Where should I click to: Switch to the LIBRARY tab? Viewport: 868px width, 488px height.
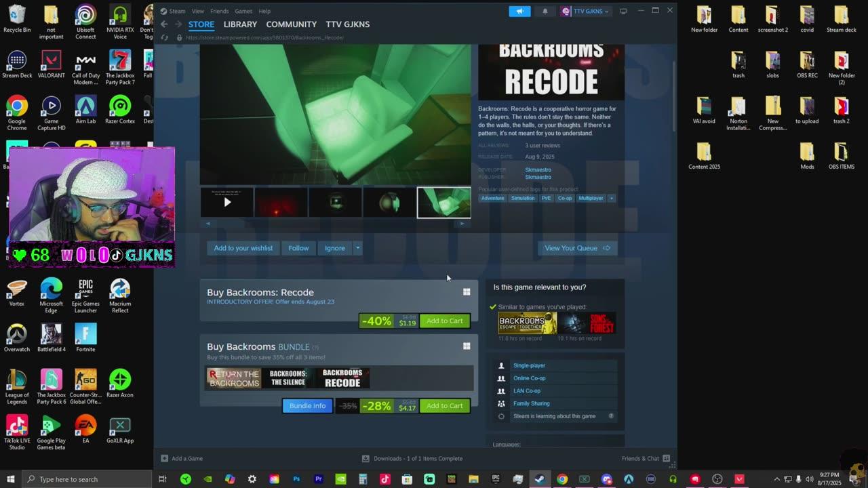[x=240, y=24]
